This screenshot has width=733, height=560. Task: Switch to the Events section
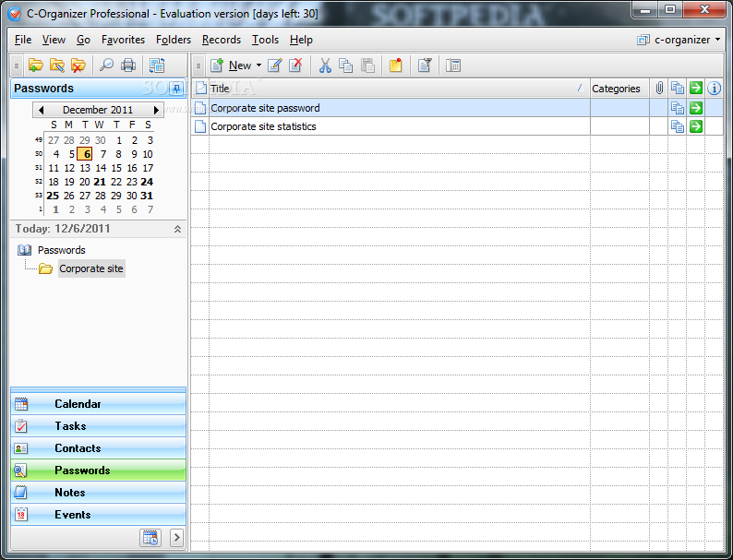(98, 514)
